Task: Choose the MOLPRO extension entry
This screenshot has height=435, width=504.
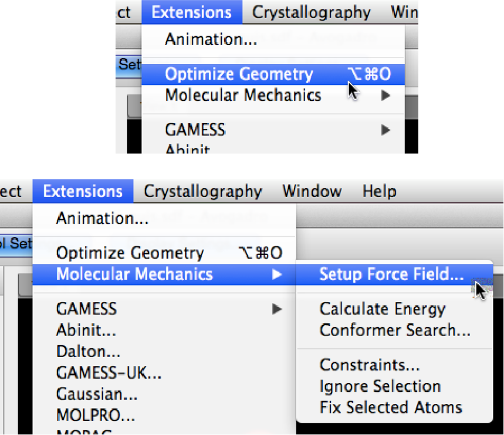Action: [95, 415]
